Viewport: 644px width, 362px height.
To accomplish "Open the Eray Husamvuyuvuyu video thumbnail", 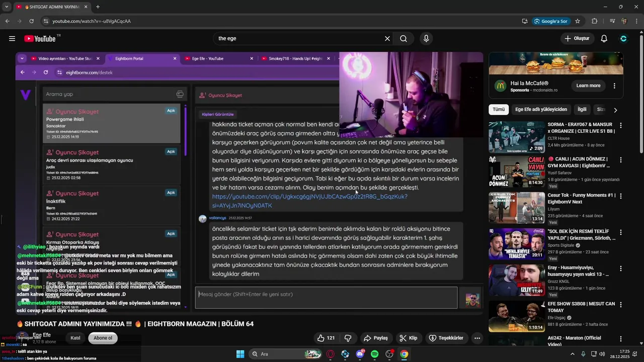I will click(517, 280).
